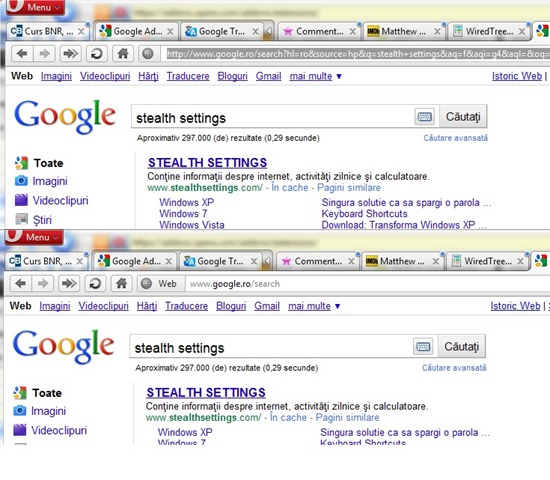This screenshot has height=480, width=550.
Task: Click the Web globe badge in the lower address bar
Action: [x=161, y=284]
